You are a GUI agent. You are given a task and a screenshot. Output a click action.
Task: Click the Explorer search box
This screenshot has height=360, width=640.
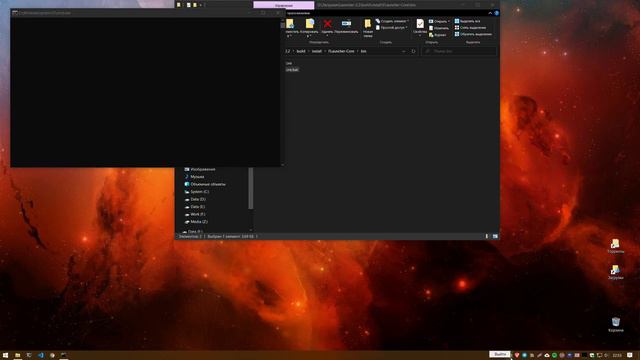click(x=459, y=51)
